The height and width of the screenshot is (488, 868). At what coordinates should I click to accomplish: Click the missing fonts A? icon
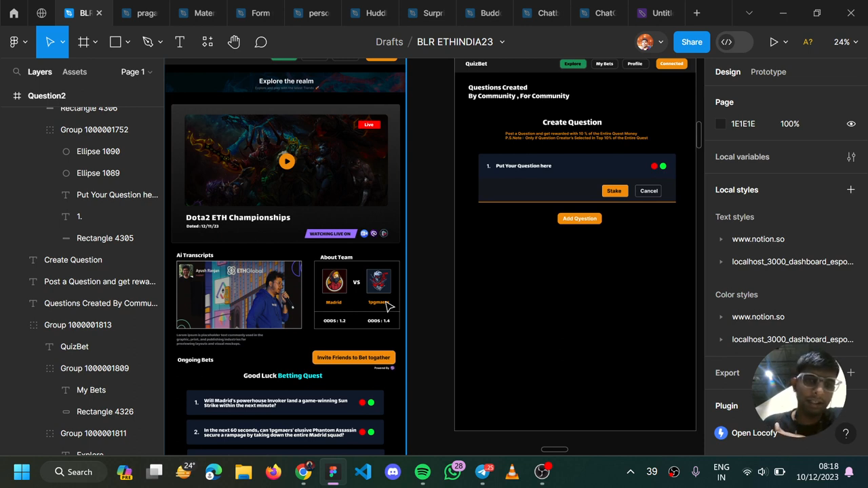click(x=808, y=42)
